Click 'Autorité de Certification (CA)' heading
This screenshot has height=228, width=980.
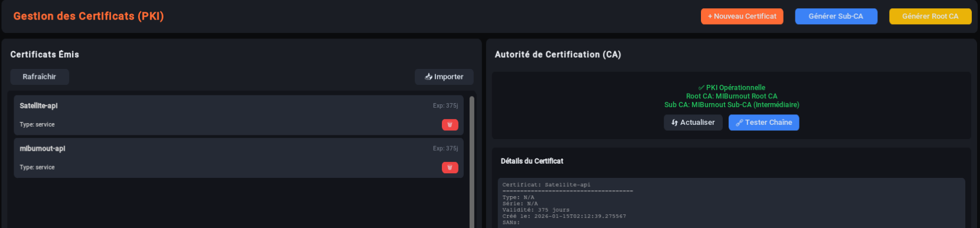(558, 54)
